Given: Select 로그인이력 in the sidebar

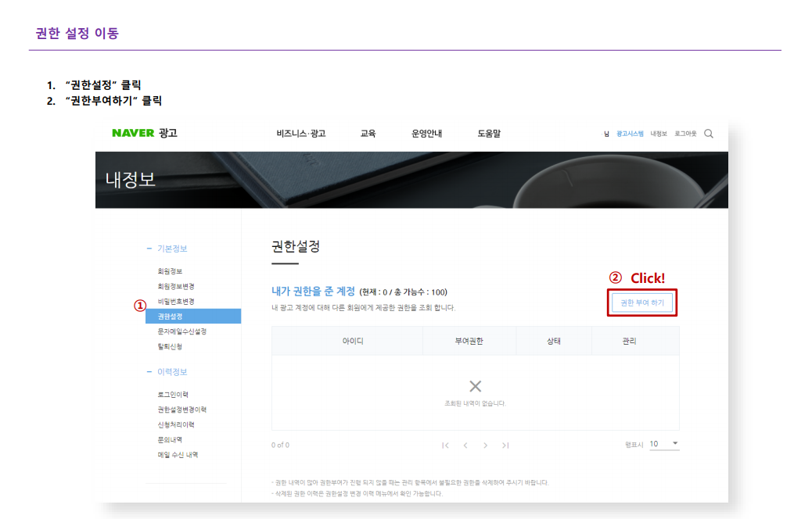Looking at the screenshot, I should tap(173, 395).
